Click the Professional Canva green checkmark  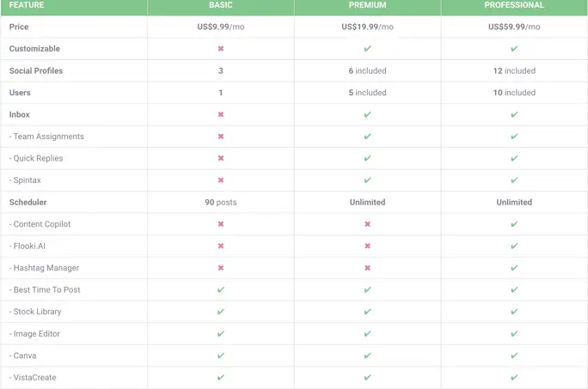[514, 356]
